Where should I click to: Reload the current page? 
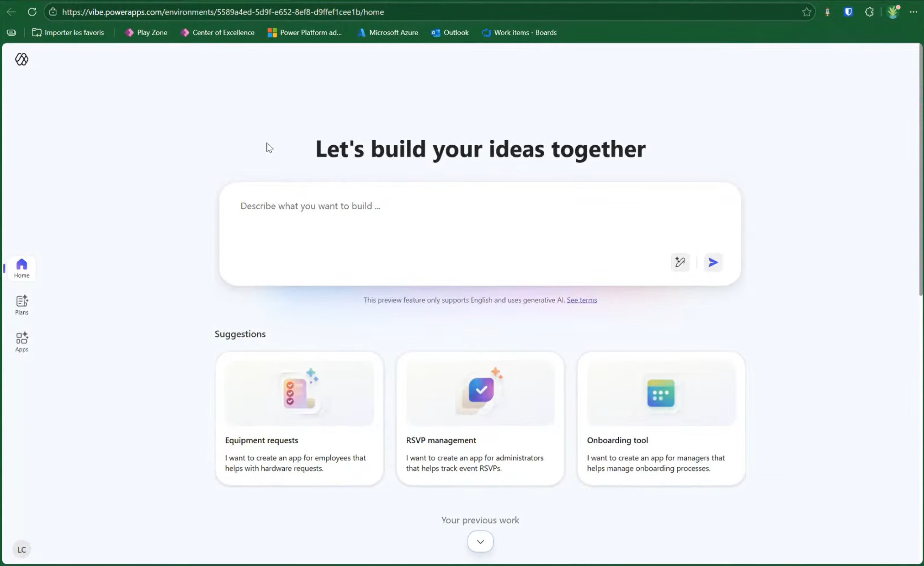tap(32, 12)
